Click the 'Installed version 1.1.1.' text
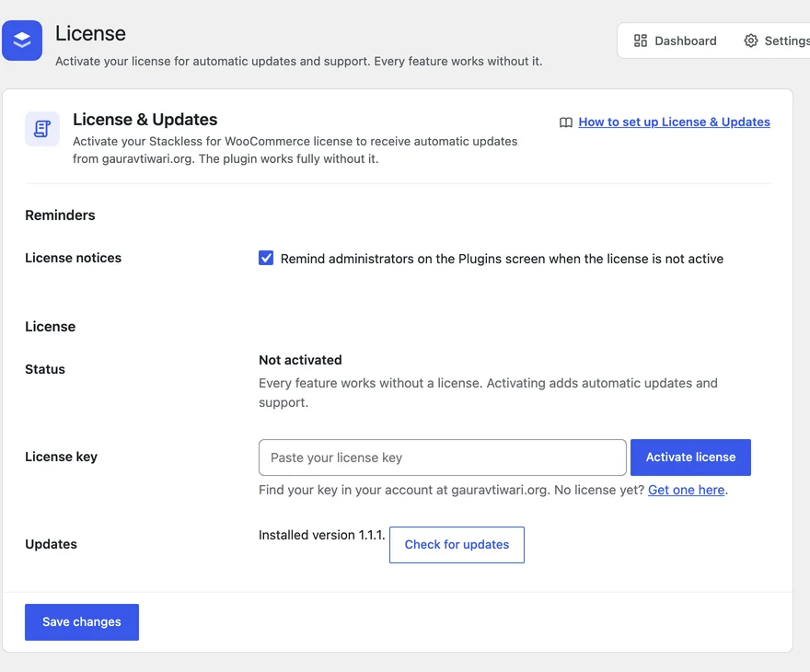 coord(322,535)
